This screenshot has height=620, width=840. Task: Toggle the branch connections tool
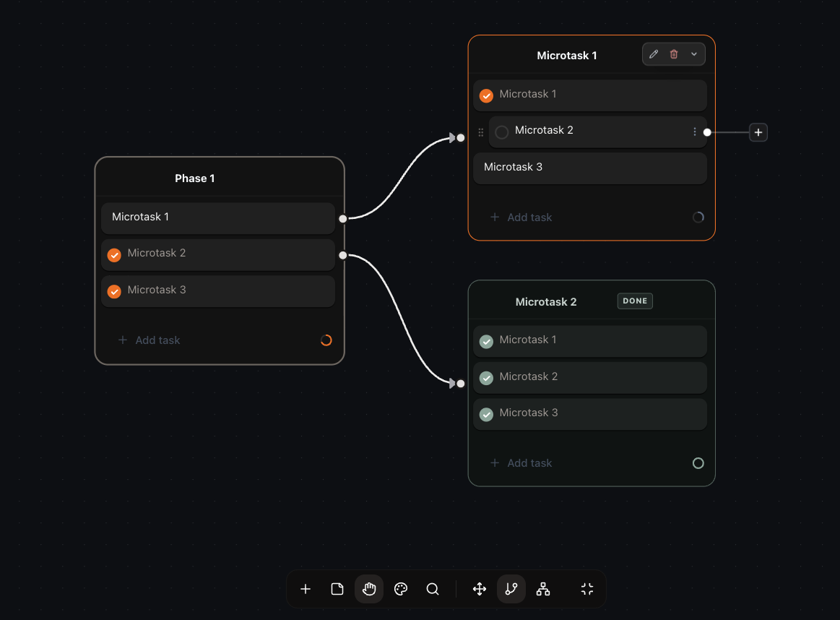point(511,589)
